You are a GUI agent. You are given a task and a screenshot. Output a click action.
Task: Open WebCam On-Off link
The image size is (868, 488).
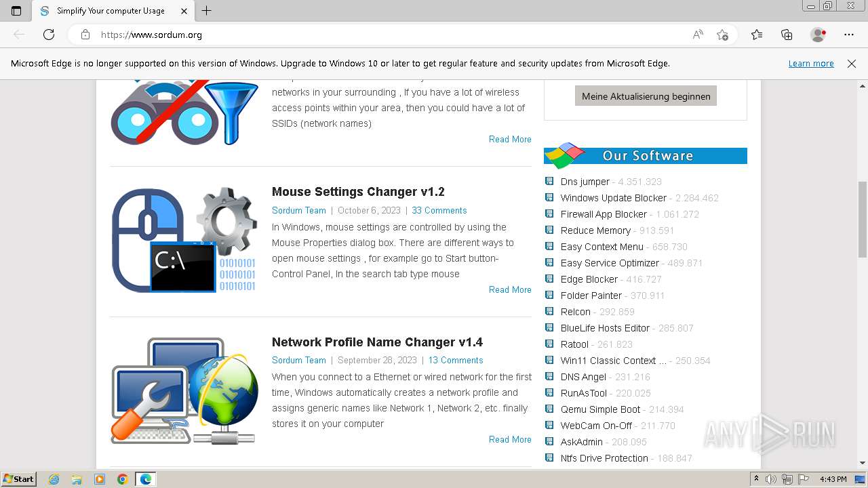click(x=596, y=426)
